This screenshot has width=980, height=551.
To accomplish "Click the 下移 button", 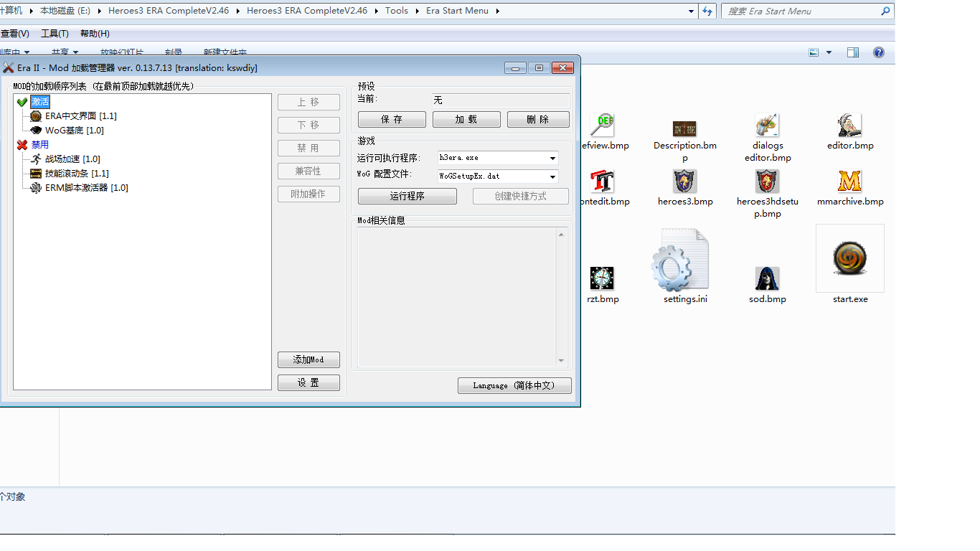I will click(308, 125).
